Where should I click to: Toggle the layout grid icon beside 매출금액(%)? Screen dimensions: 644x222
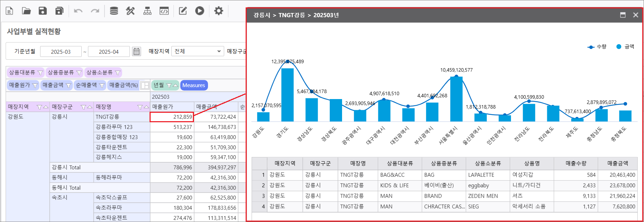click(x=145, y=85)
